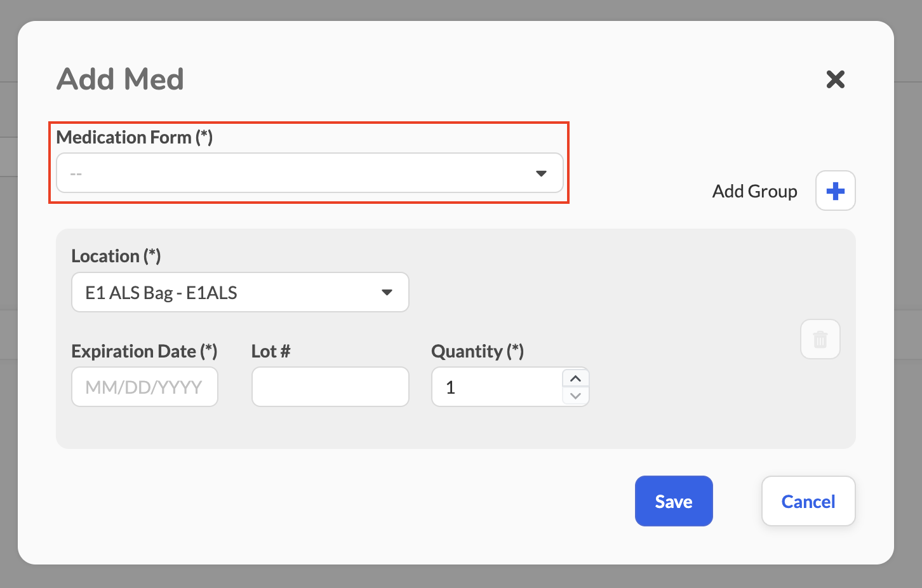Click the Expiration Date (*) label
Screen dimensions: 922x588
[x=145, y=351]
